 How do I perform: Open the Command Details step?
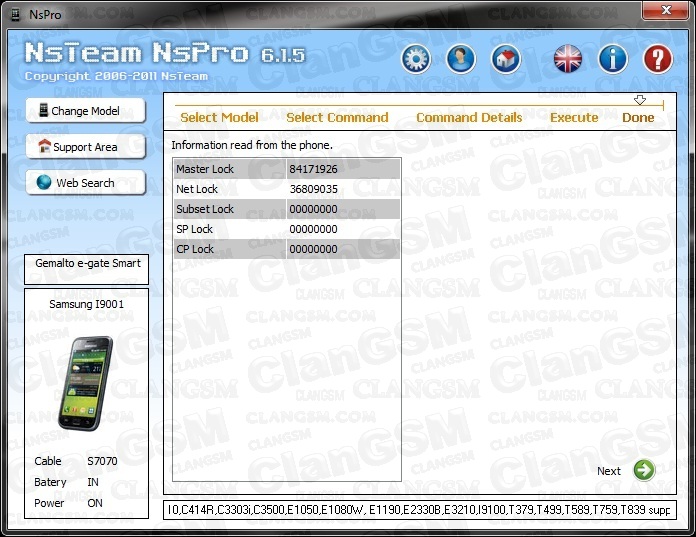click(469, 118)
